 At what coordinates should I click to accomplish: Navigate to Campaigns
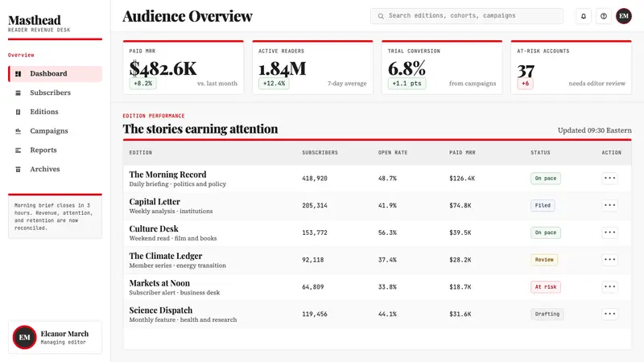pos(55,131)
